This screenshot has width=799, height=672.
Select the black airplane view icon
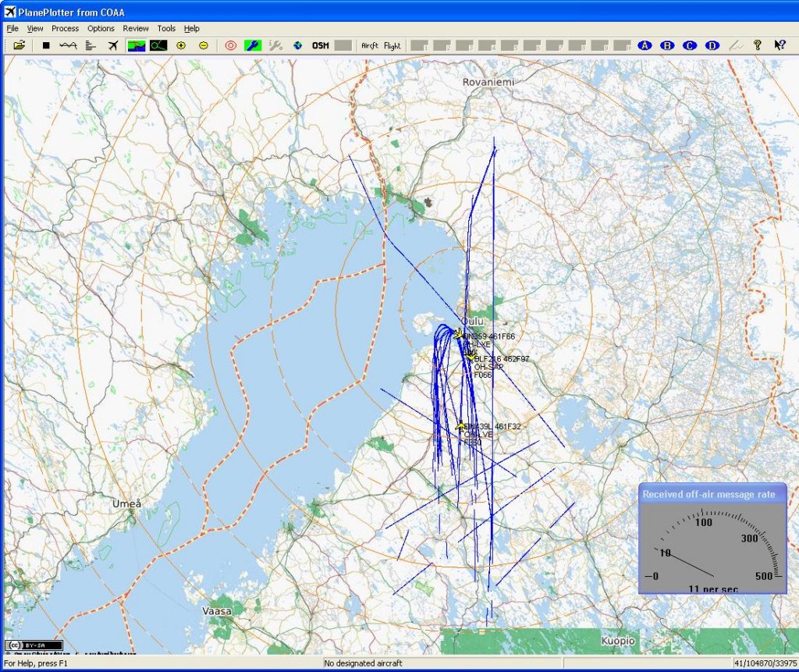pos(113,45)
